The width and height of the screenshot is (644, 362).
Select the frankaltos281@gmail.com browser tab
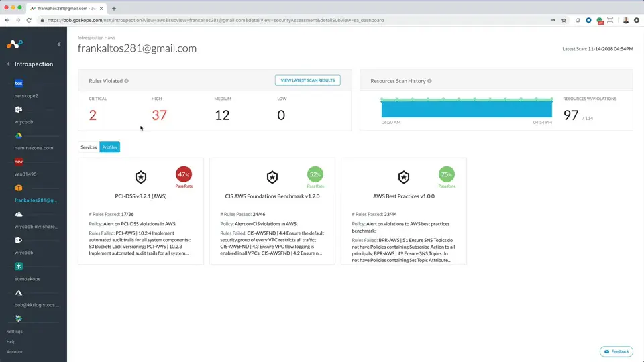tap(66, 8)
